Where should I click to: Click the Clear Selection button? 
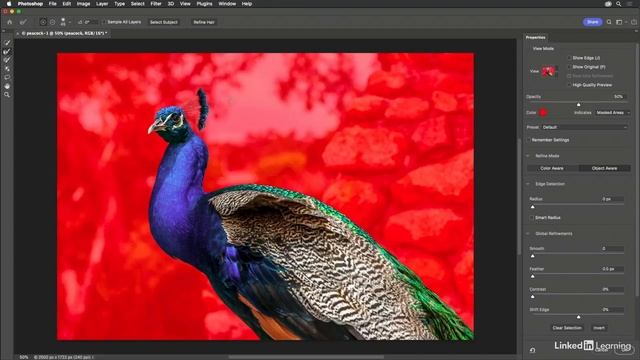[567, 328]
